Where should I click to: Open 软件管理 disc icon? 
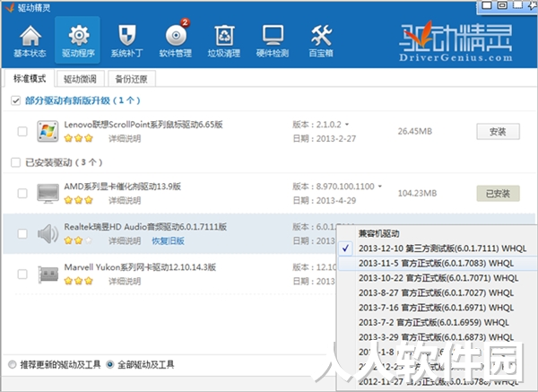[176, 41]
